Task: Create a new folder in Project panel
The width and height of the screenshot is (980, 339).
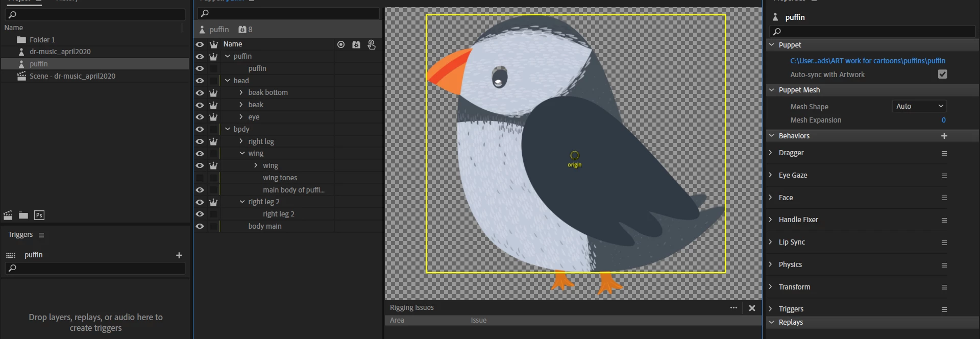Action: point(23,215)
